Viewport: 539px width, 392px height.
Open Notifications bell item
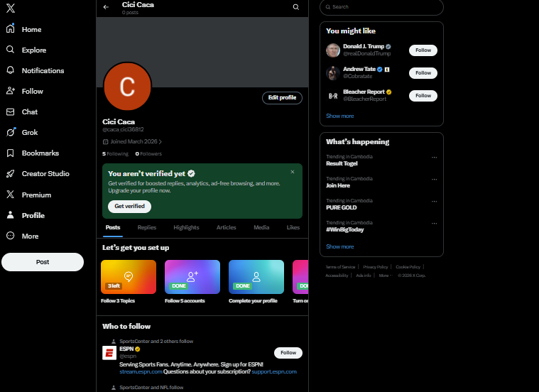[35, 70]
